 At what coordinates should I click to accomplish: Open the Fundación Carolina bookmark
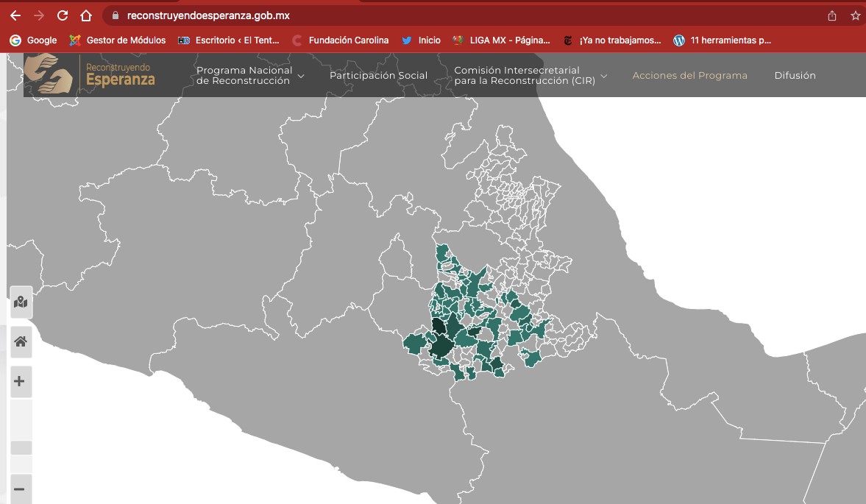(x=340, y=40)
